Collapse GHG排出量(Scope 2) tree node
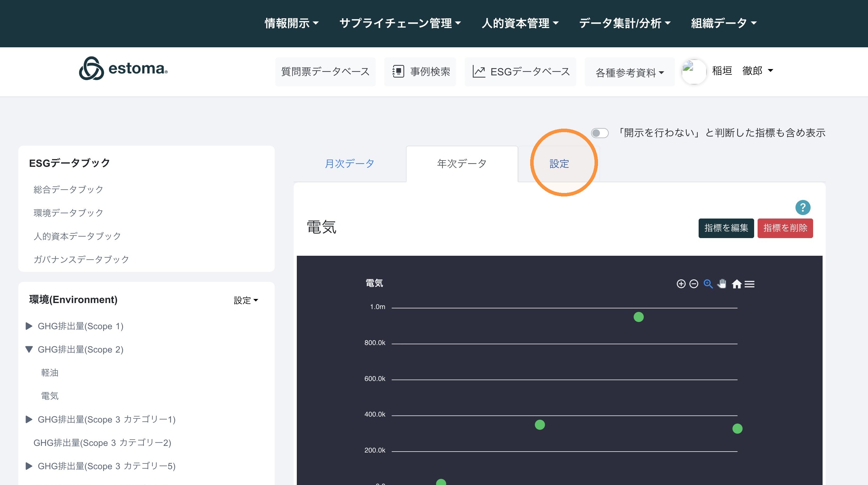 point(29,349)
